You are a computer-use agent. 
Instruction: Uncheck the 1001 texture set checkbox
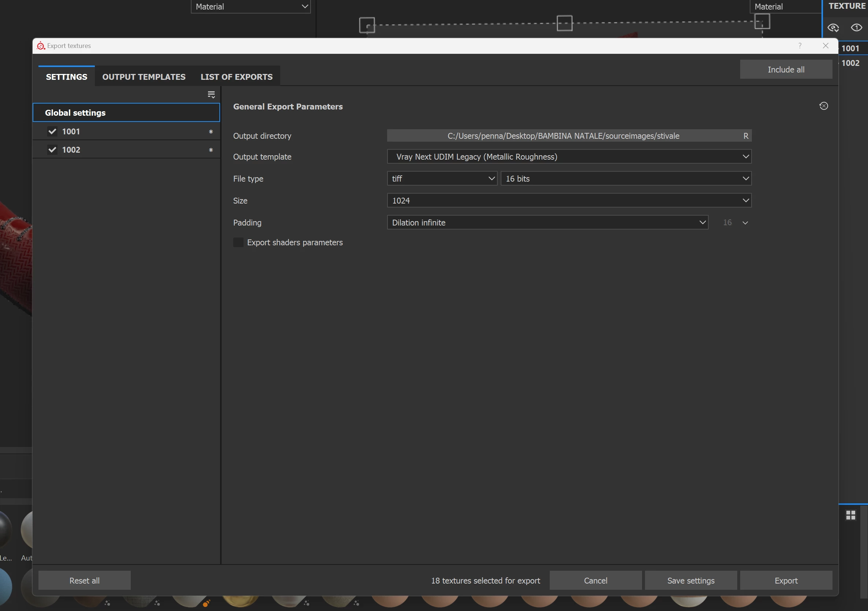[52, 131]
